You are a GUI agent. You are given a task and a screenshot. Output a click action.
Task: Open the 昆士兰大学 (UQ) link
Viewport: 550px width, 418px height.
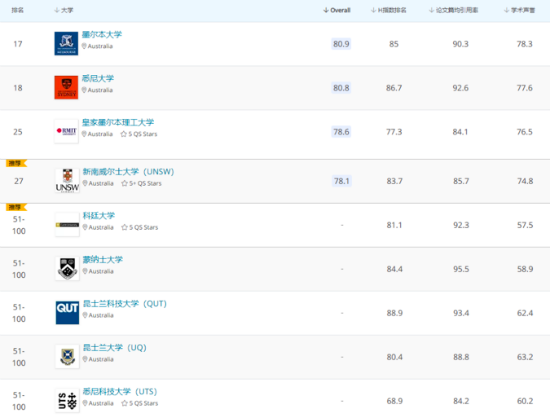tap(115, 348)
